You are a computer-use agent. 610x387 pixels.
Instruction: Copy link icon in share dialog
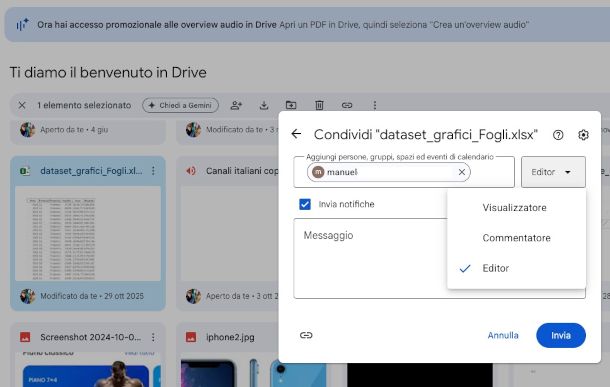point(306,335)
